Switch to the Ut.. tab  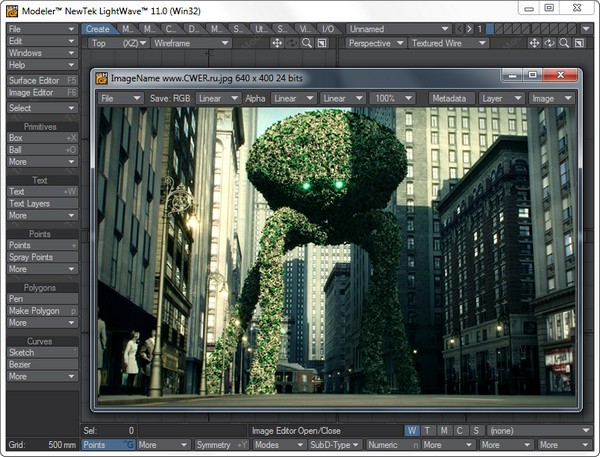click(261, 29)
